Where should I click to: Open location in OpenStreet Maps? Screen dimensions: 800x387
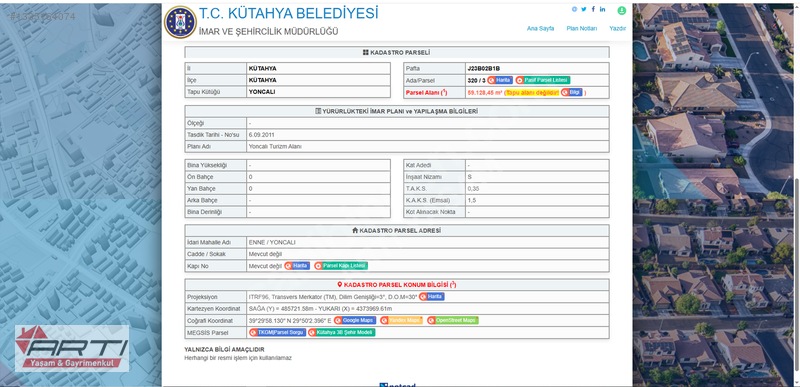click(x=453, y=320)
